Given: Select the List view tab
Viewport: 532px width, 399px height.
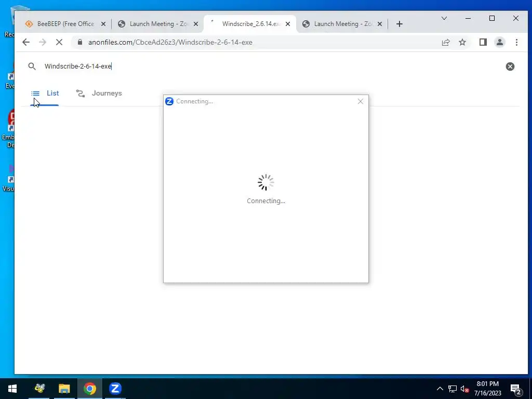Looking at the screenshot, I should coord(45,94).
